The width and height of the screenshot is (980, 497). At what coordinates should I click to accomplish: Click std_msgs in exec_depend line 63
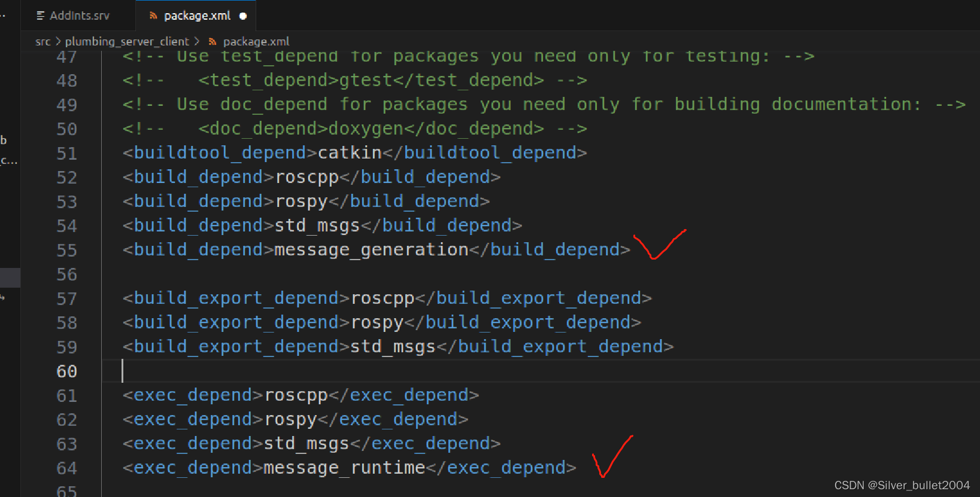pyautogui.click(x=307, y=444)
